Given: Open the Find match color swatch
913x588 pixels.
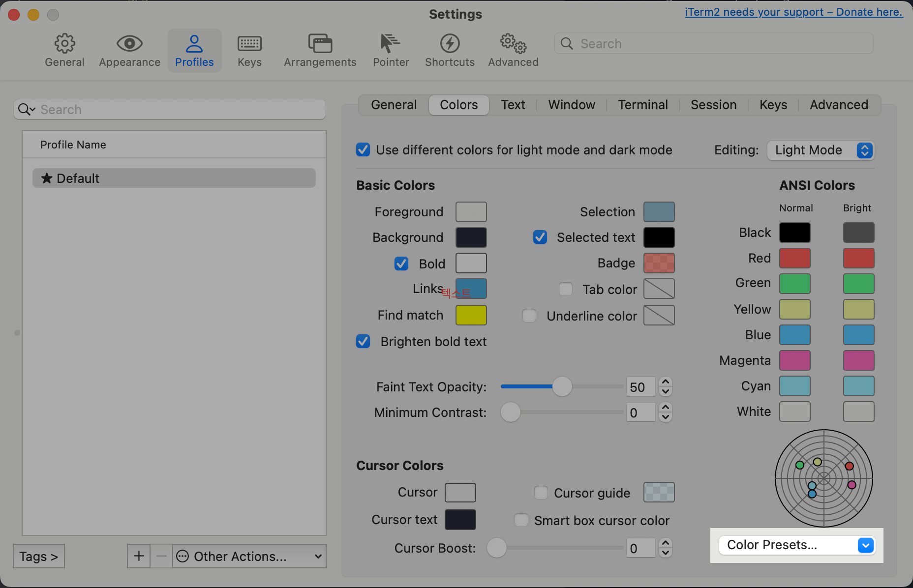Looking at the screenshot, I should point(471,315).
